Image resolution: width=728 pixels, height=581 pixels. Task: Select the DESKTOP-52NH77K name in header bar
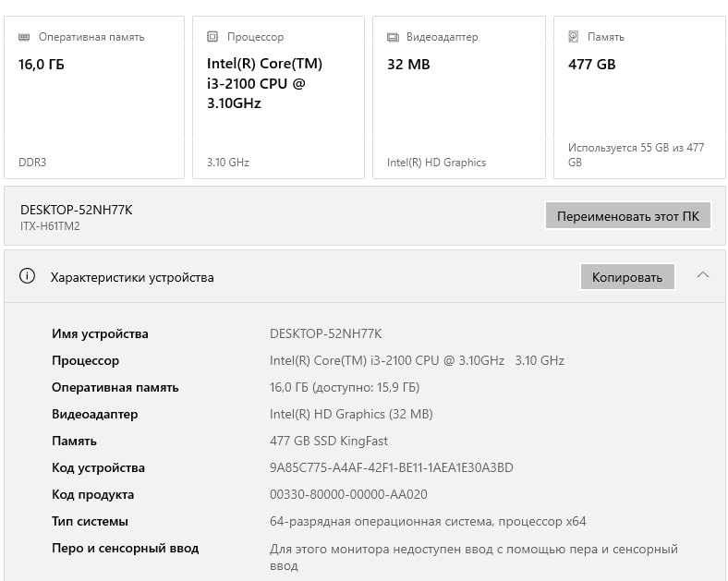(x=76, y=211)
